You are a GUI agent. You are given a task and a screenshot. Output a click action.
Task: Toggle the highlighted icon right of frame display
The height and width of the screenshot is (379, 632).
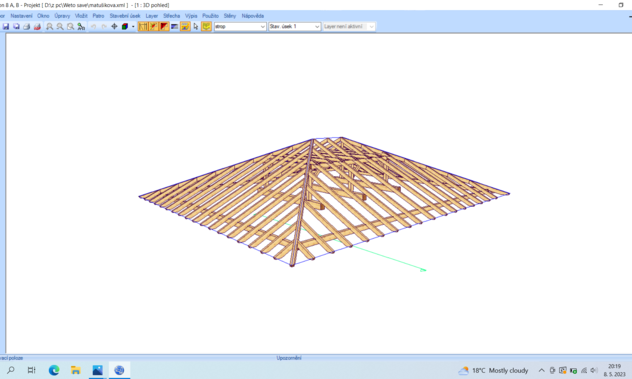click(x=154, y=27)
